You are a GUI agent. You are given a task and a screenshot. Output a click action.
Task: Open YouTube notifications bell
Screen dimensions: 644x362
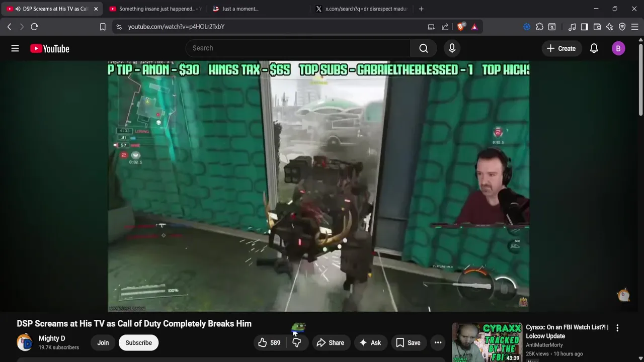594,48
